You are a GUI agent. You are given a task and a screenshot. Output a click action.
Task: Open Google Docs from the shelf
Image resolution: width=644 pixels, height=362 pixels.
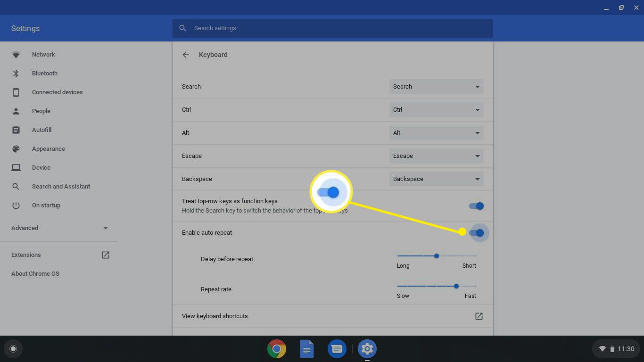point(307,349)
